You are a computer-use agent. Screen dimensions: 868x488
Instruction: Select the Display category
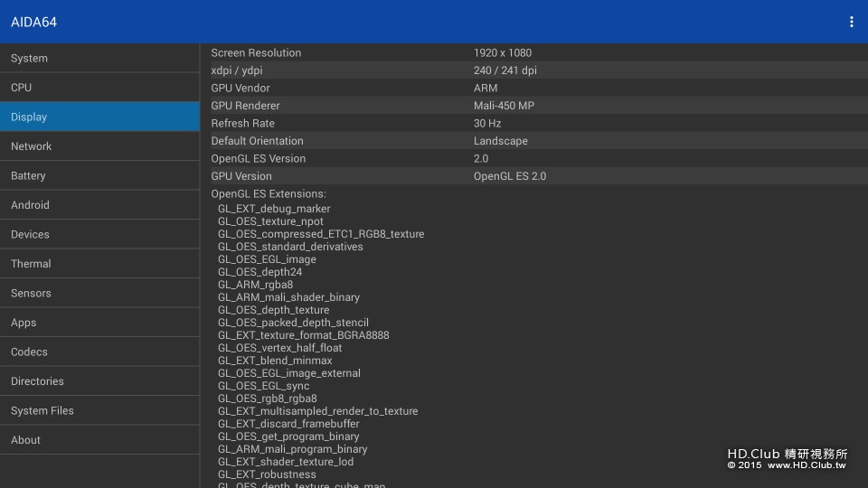[99, 117]
